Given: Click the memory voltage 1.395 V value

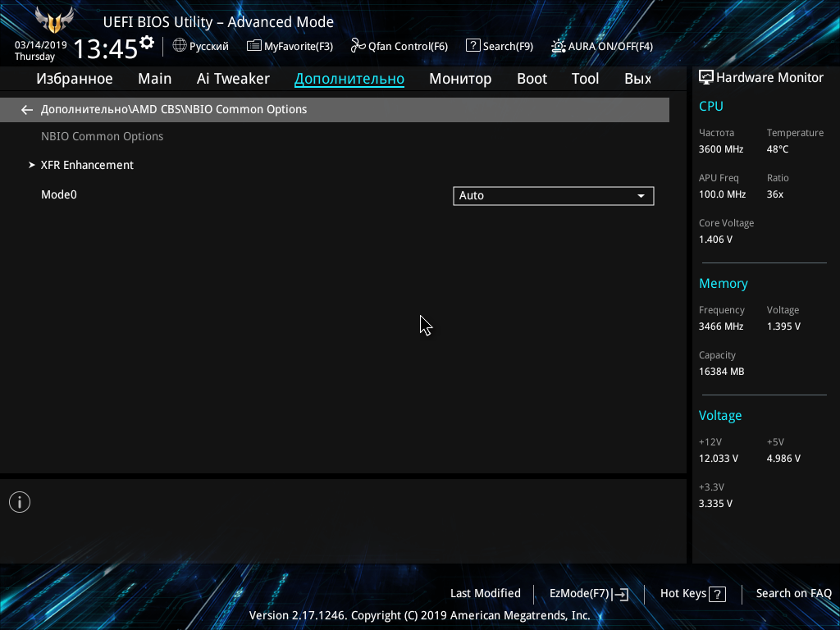Looking at the screenshot, I should click(x=783, y=326).
